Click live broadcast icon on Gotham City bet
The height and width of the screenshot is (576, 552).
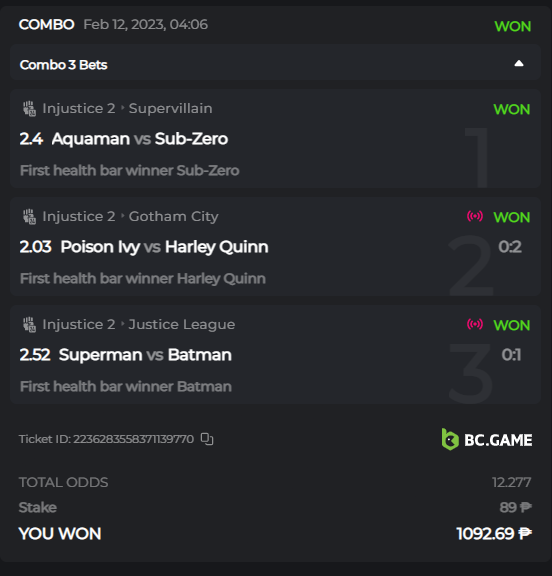pos(475,216)
